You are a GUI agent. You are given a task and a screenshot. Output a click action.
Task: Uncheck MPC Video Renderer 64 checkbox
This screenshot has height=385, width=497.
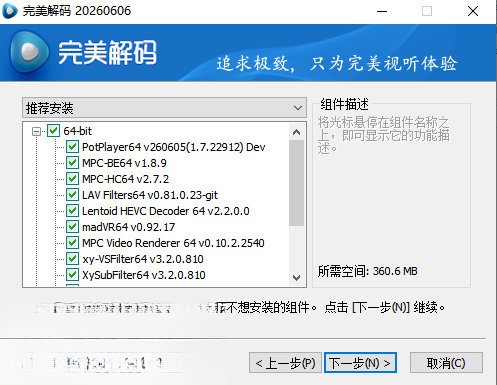click(72, 243)
